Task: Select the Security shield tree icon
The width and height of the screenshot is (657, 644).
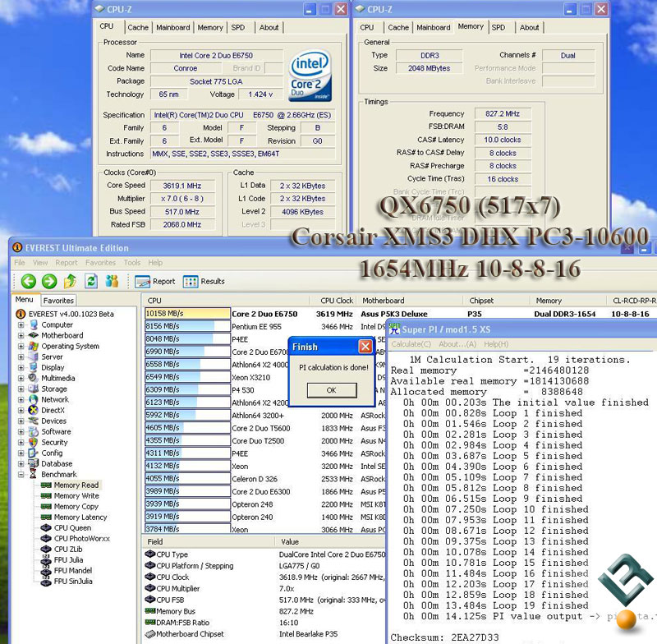Action: click(x=34, y=442)
